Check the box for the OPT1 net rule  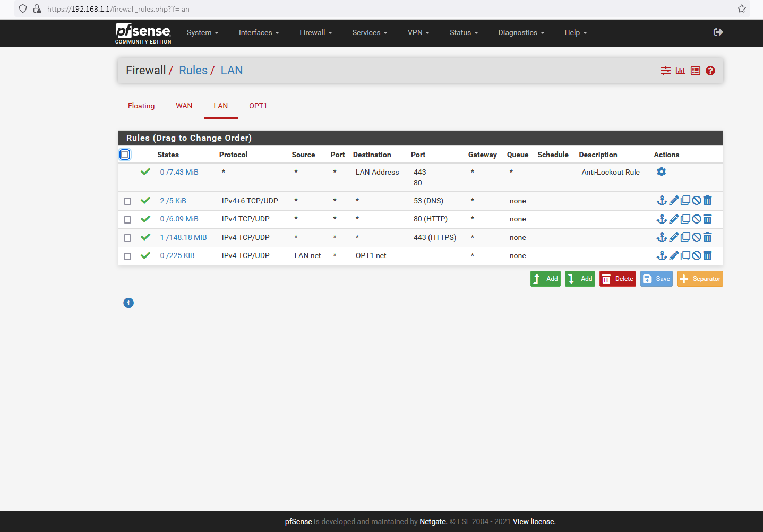127,256
